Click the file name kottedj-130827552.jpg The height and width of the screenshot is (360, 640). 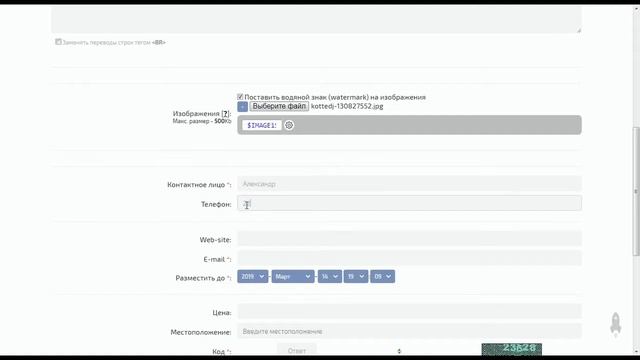[x=347, y=106]
